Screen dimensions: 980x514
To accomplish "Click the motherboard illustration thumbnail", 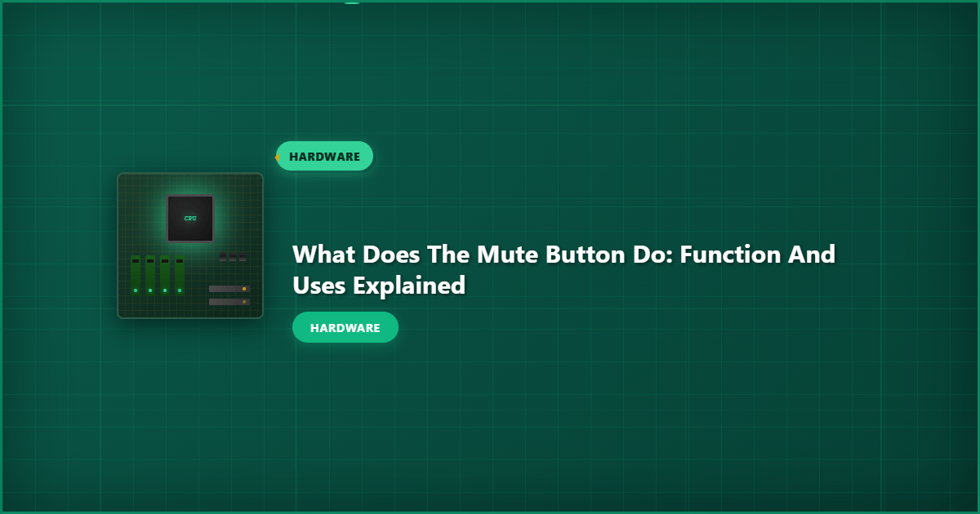I will [190, 246].
